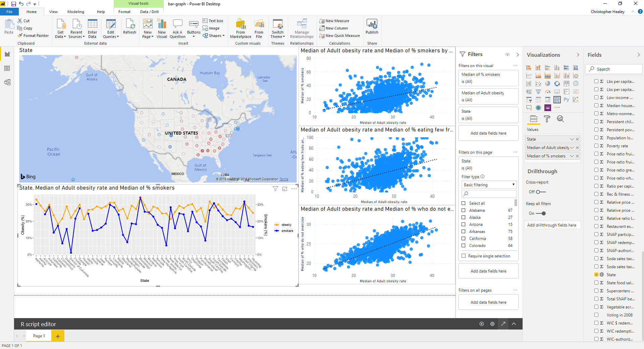
Task: Choose the pie chart visualization
Action: tap(548, 84)
